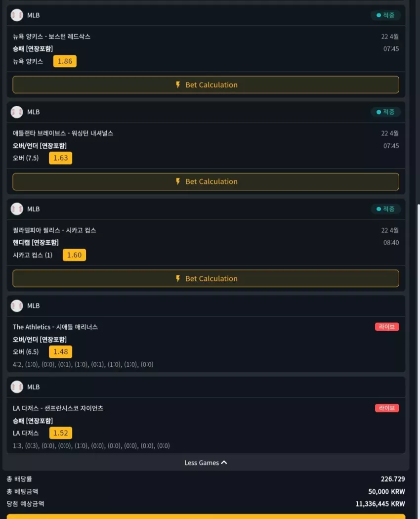Click the 적중 status badge on Yankees game

point(385,15)
